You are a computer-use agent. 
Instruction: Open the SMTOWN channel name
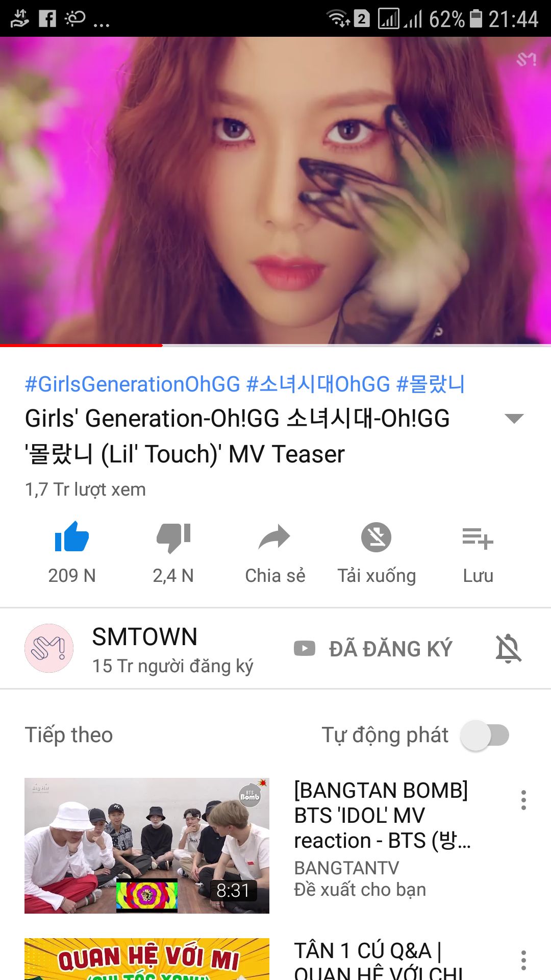pyautogui.click(x=144, y=637)
